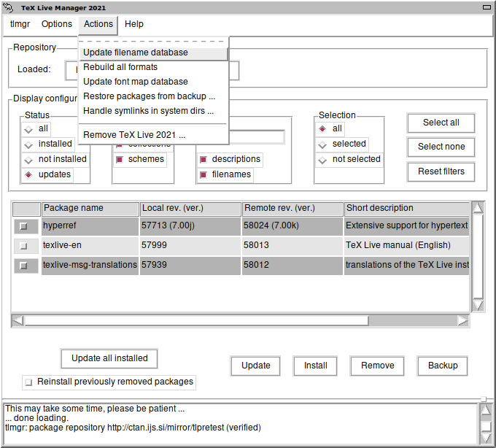Open the tlmgr menu
This screenshot has width=496, height=448.
coord(20,24)
